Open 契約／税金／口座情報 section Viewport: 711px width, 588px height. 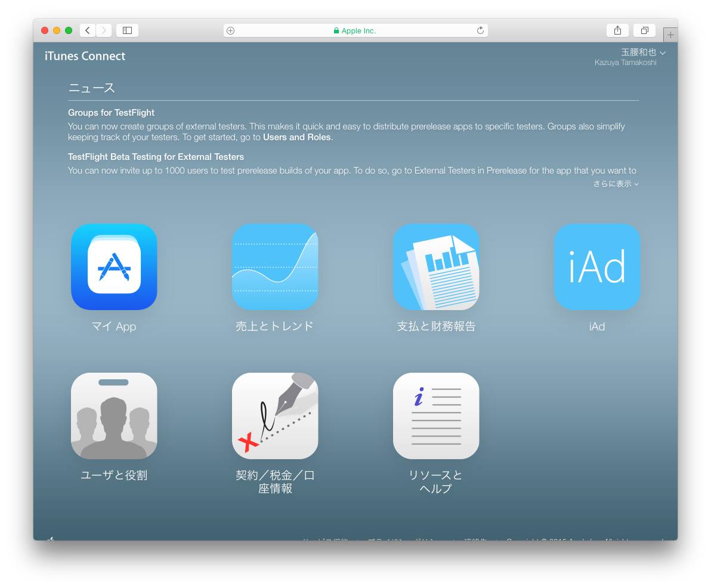[x=275, y=416]
